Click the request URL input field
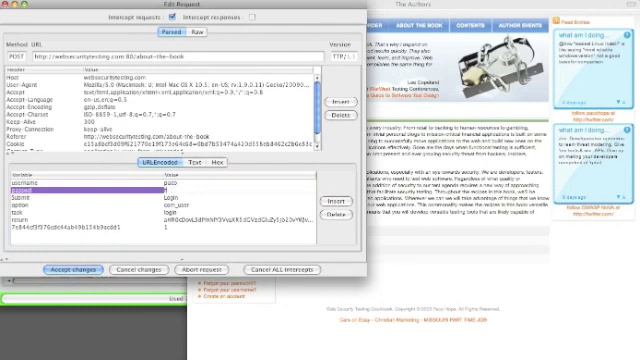This screenshot has width=640, height=360. coord(178,56)
